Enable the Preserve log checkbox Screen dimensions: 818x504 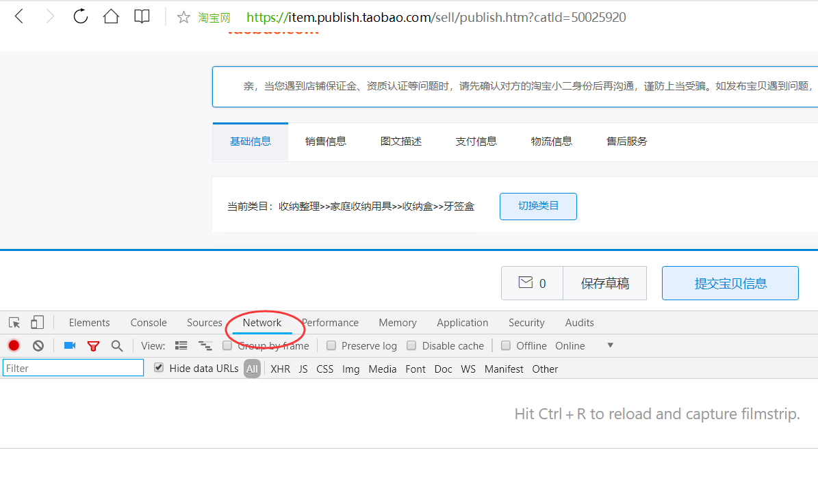[331, 346]
